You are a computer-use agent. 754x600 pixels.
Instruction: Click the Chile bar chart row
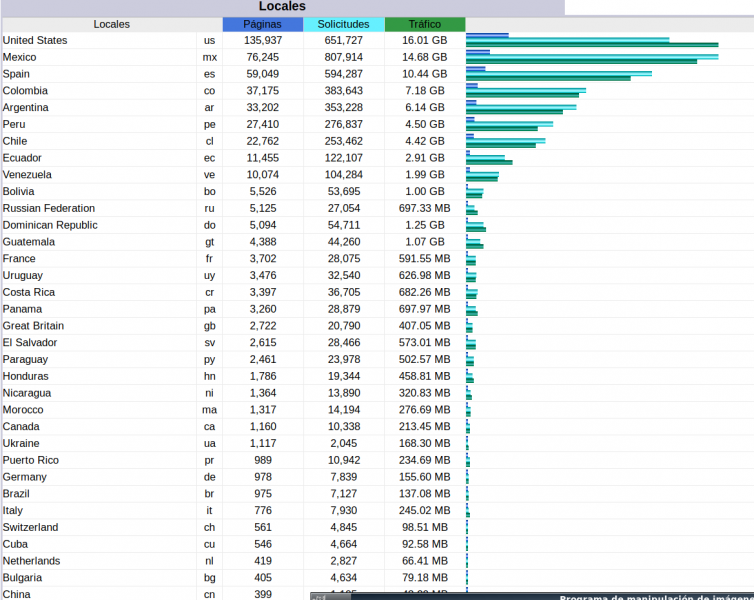point(505,142)
